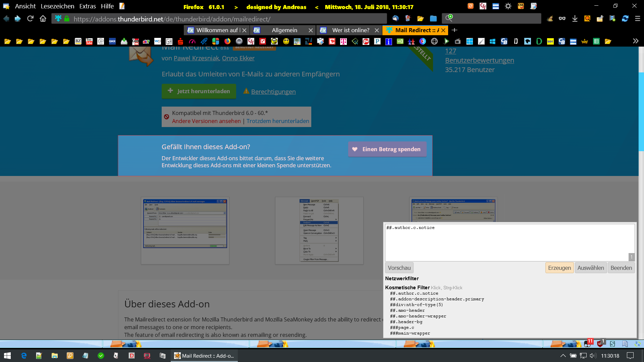Reload the current page
644x362 pixels.
point(30,19)
